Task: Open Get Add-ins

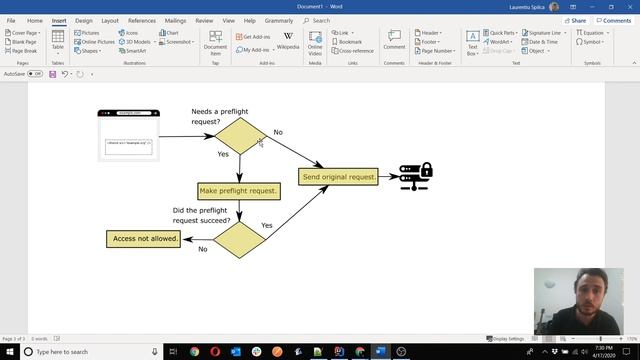Action: pos(253,37)
